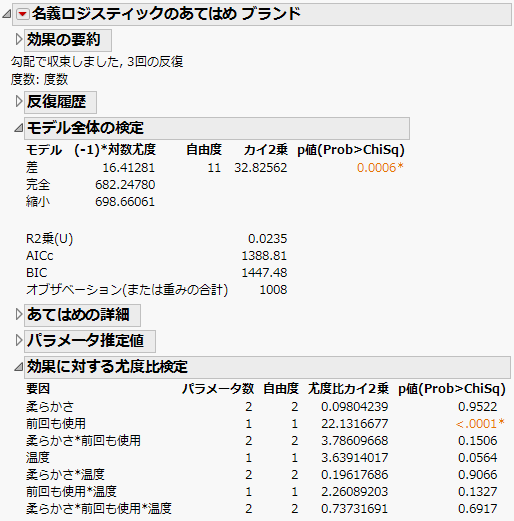
Task: Select the 縮小 value 698.66061
Action: coord(125,202)
